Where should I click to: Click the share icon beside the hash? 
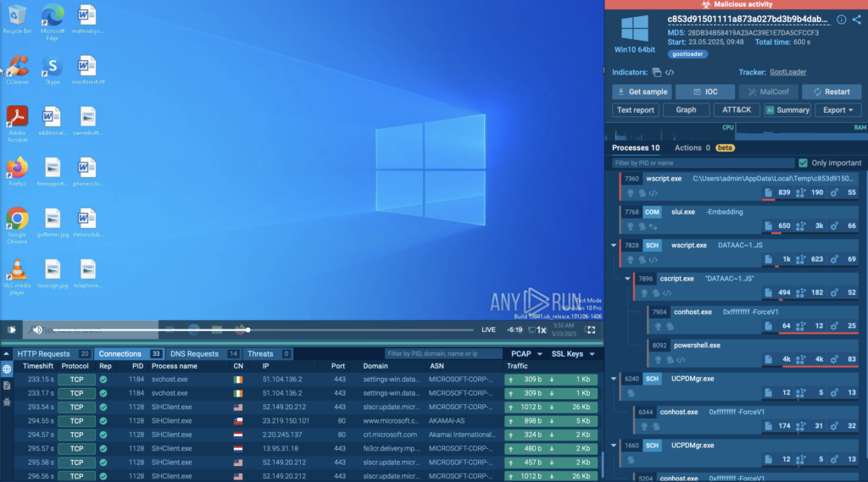click(856, 19)
